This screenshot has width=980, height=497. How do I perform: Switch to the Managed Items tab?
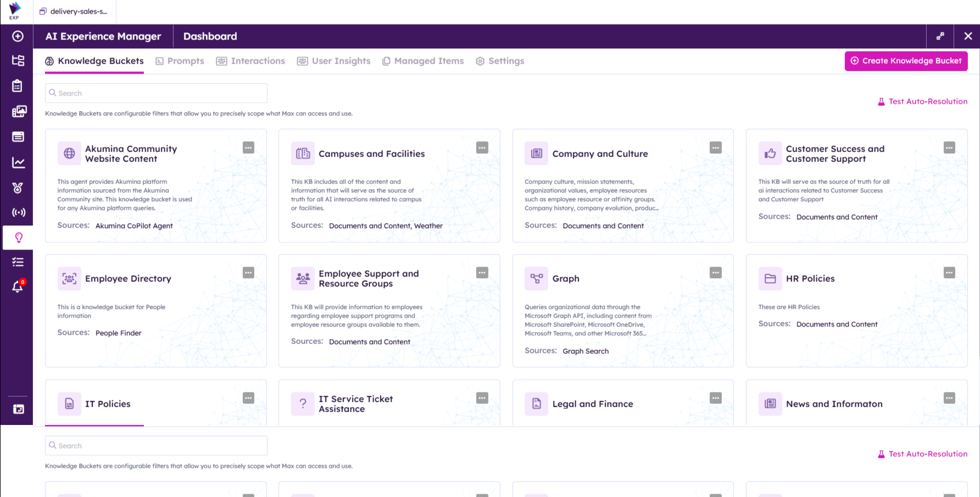(x=423, y=61)
